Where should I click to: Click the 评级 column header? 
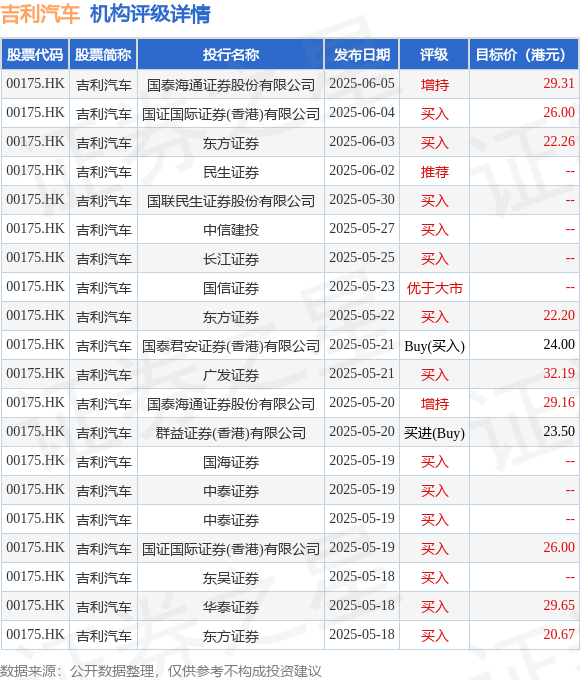[434, 55]
